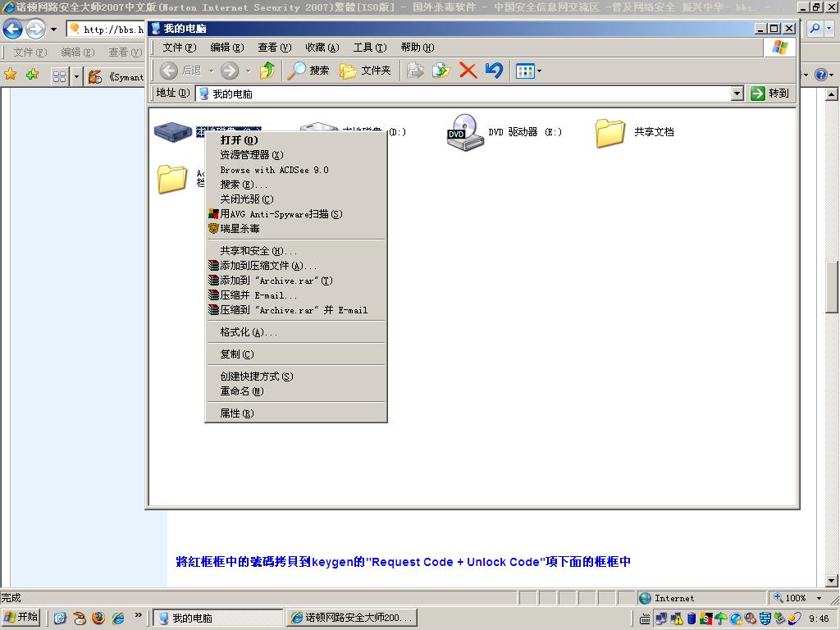
Task: Click the Views grid toolbar icon
Action: click(524, 71)
